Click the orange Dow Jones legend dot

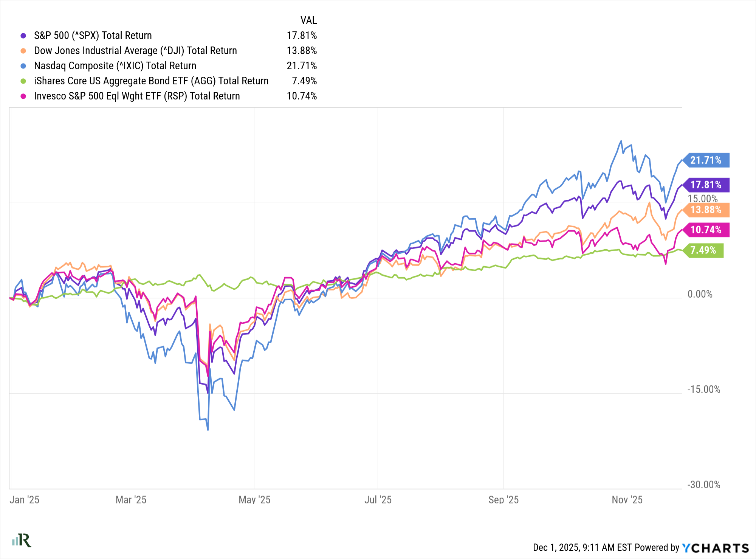click(23, 51)
